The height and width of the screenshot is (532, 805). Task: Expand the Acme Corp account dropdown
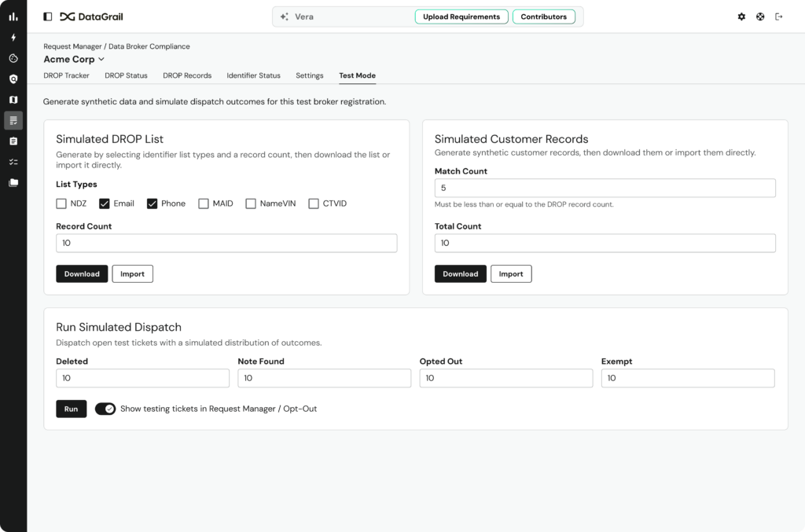[74, 60]
